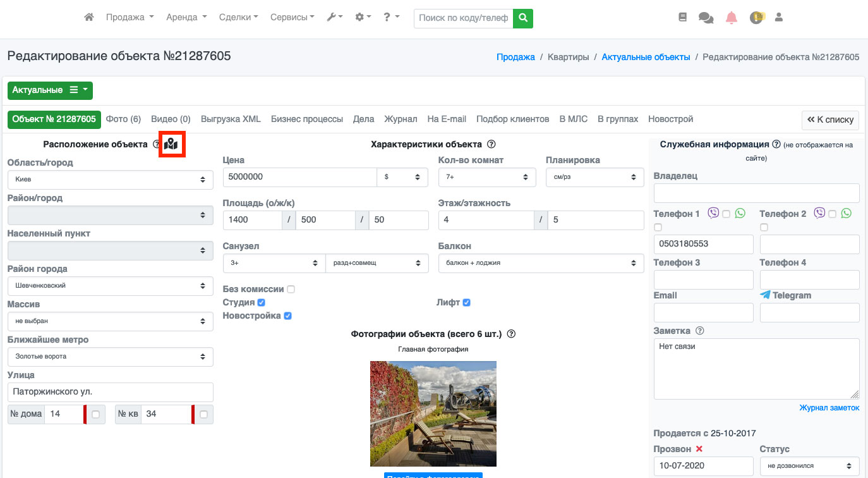The height and width of the screenshot is (478, 868).
Task: Open the Ближайшее метро dropdown
Action: pyautogui.click(x=111, y=357)
